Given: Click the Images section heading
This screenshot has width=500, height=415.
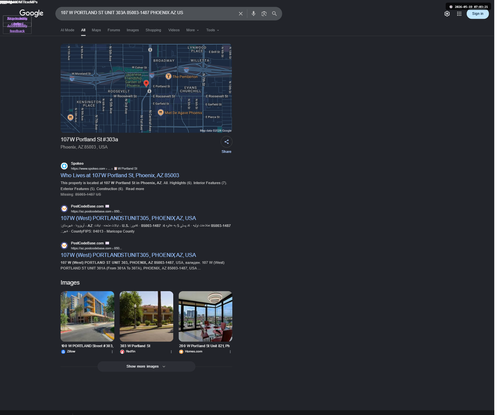Looking at the screenshot, I should (x=70, y=283).
